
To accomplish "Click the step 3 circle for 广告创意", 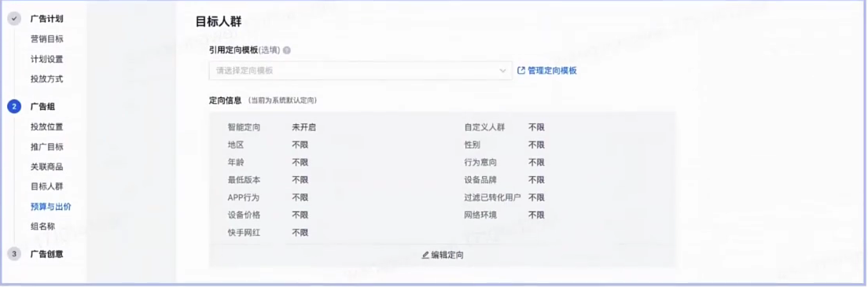I will pyautogui.click(x=14, y=254).
